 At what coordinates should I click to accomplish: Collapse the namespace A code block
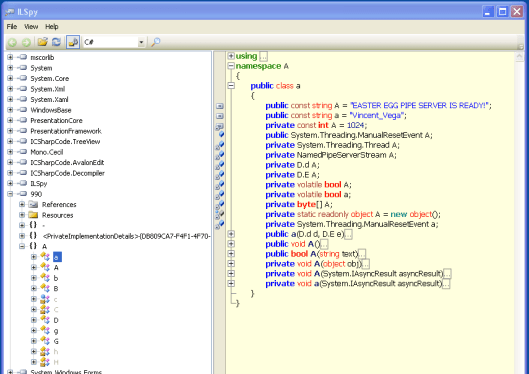[x=231, y=66]
